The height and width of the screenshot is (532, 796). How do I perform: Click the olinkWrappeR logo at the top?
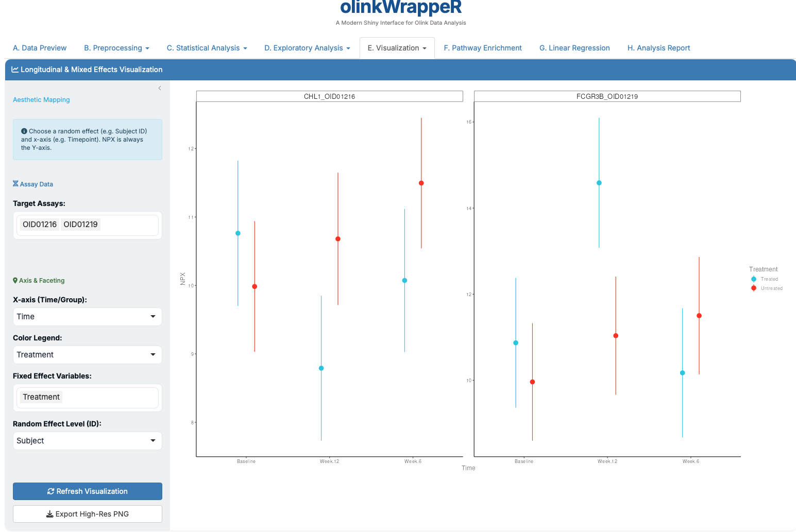401,8
